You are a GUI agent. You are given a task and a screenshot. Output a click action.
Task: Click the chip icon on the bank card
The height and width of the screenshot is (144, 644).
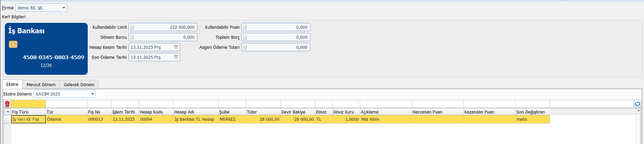click(x=13, y=44)
